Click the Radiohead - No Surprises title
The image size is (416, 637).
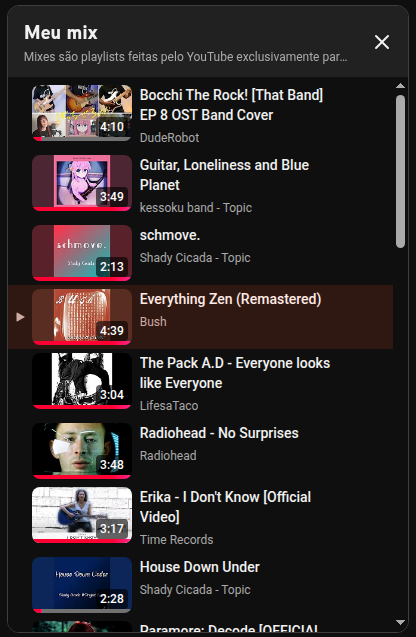219,433
